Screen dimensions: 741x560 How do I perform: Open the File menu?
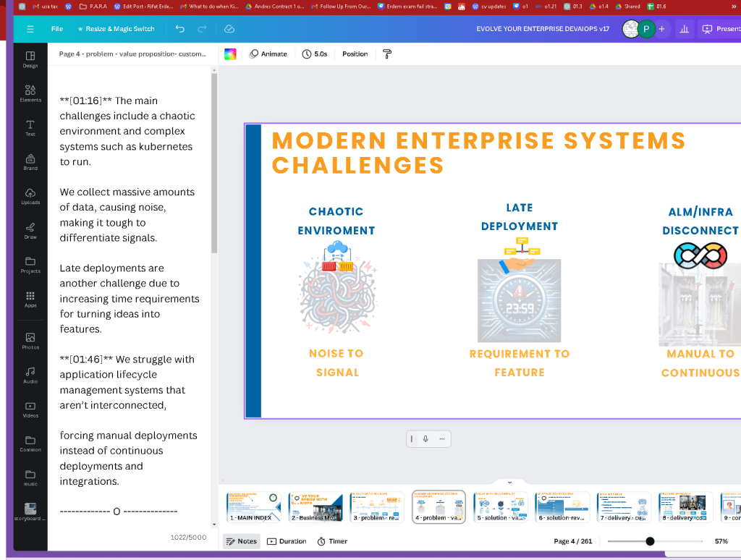point(57,29)
